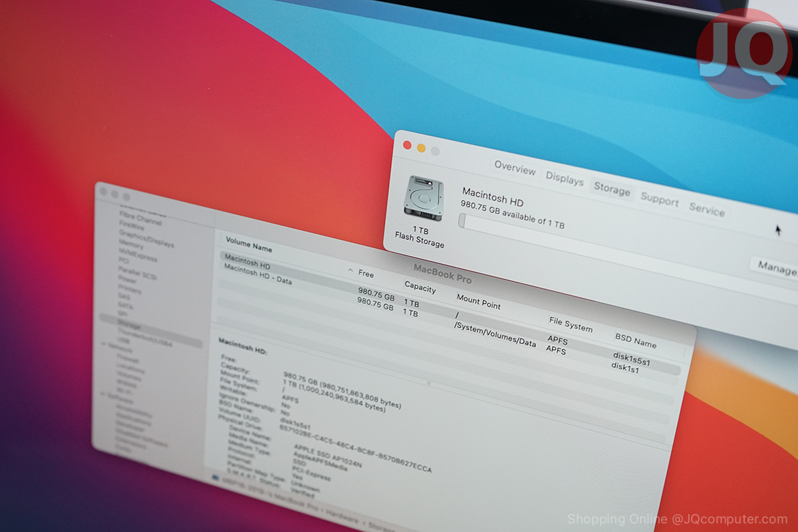Select Memory in the hardware list
This screenshot has height=532, width=798.
coord(131,245)
